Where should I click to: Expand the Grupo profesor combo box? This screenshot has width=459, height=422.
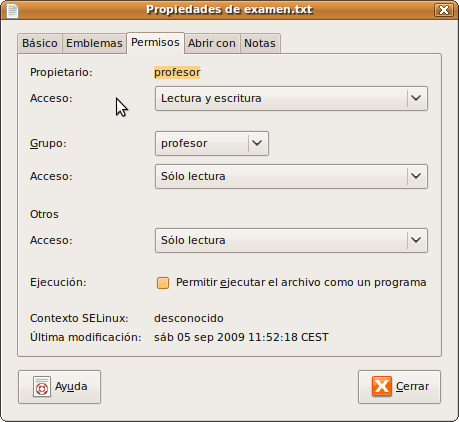click(212, 143)
